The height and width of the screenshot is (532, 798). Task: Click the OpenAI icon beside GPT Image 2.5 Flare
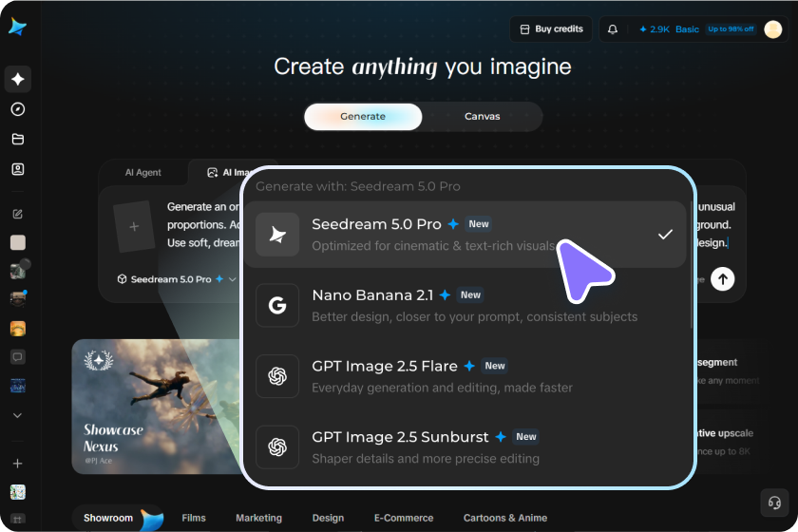coord(277,376)
